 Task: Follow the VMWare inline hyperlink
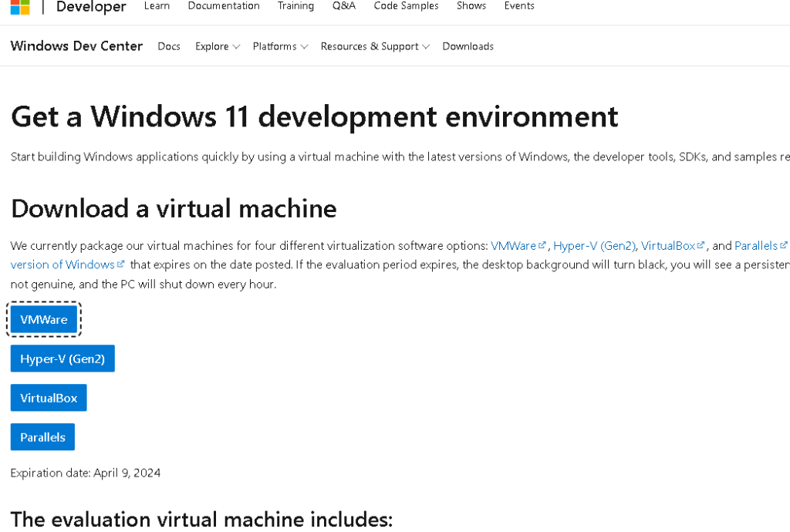click(x=518, y=246)
